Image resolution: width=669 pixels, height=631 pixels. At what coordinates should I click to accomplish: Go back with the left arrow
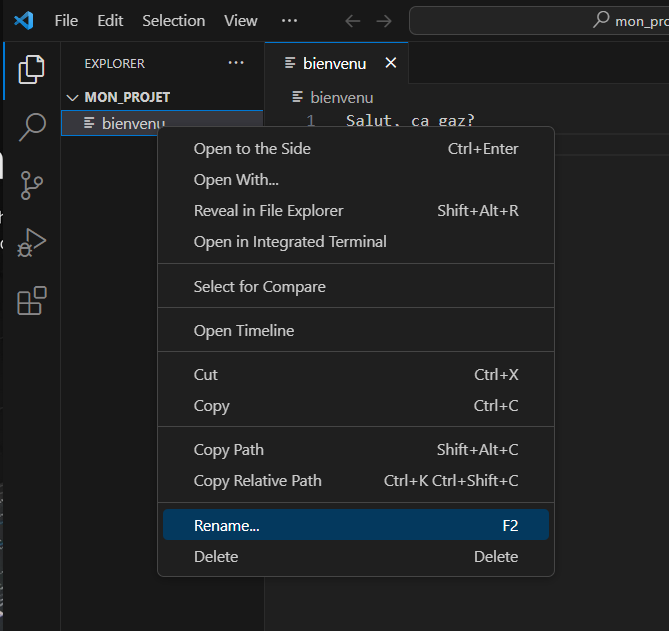(x=353, y=21)
